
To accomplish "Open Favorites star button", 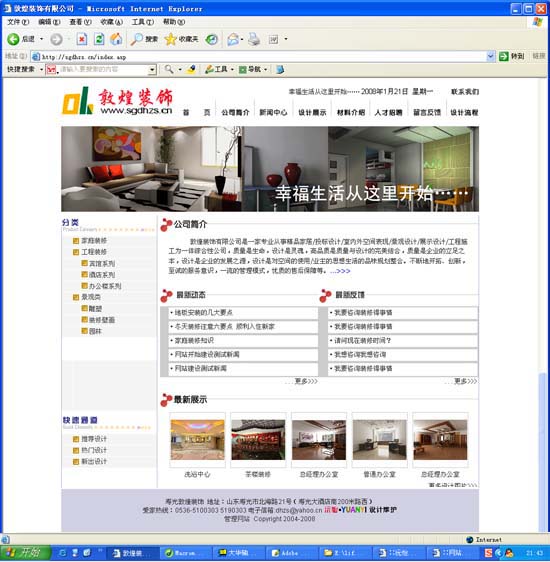I will tap(181, 39).
